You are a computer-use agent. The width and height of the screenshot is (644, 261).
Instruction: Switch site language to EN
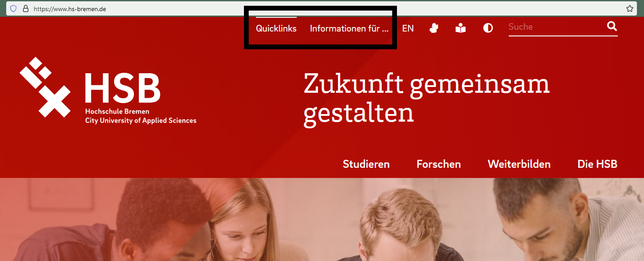[x=408, y=28]
